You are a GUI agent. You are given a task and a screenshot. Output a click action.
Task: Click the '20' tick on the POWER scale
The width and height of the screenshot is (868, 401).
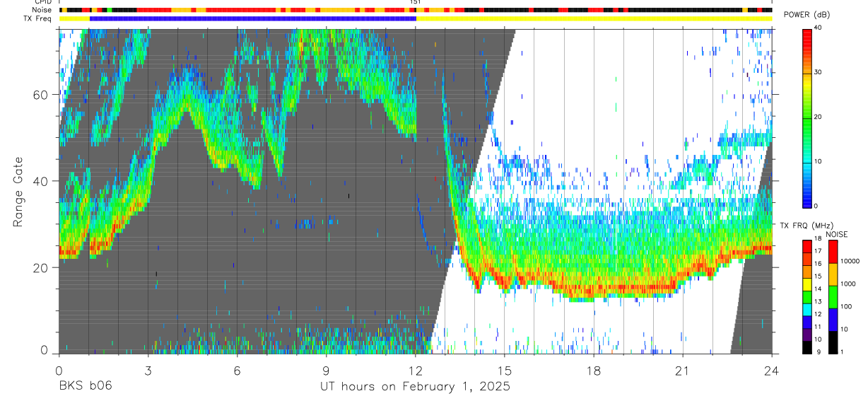click(818, 117)
